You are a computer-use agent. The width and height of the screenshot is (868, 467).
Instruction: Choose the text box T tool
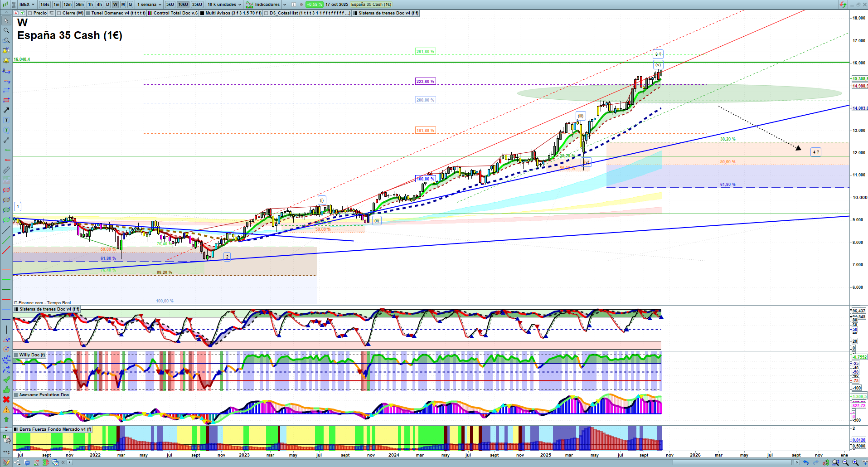6,120
